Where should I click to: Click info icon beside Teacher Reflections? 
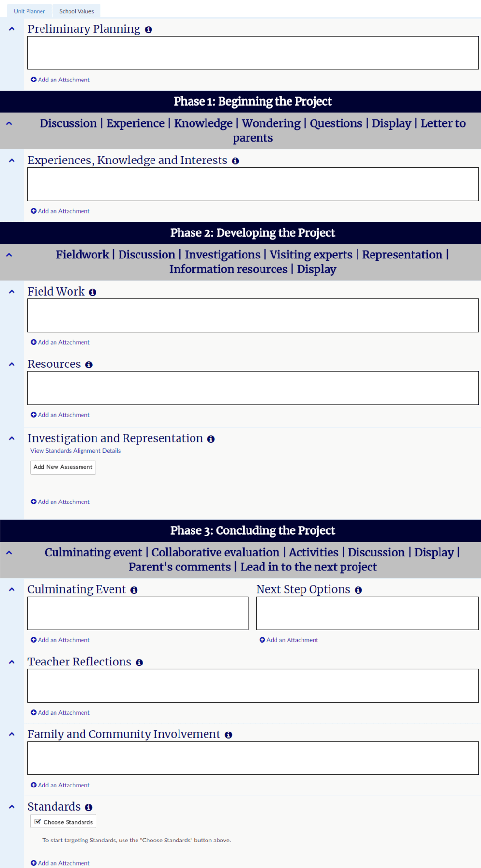click(139, 663)
